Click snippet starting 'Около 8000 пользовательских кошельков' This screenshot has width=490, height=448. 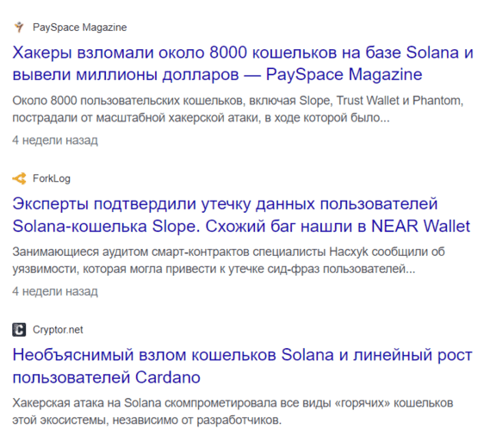pos(238,109)
